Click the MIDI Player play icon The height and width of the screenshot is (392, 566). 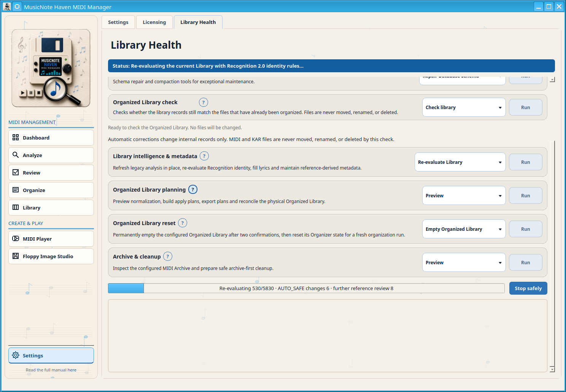pyautogui.click(x=16, y=238)
